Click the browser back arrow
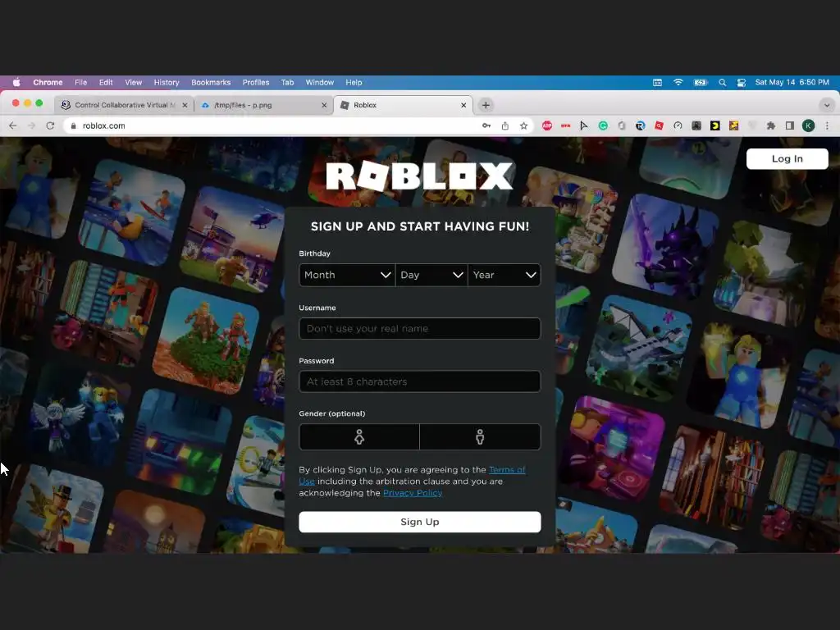This screenshot has width=840, height=630. 13,126
